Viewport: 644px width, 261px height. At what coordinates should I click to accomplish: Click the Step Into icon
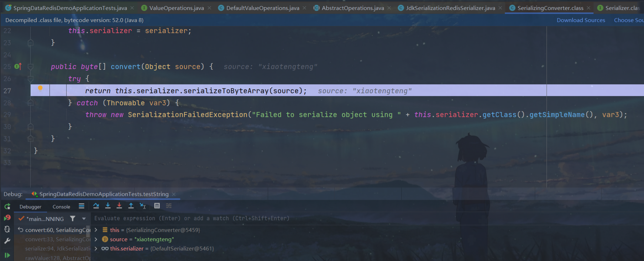tap(108, 206)
